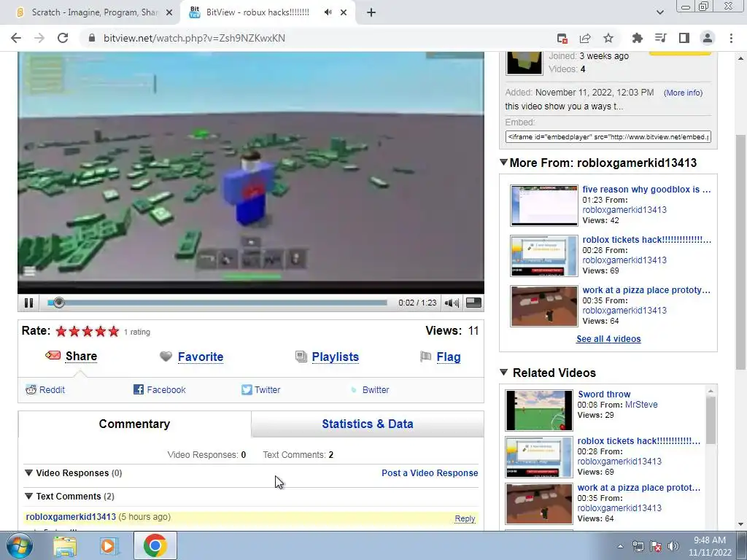Collapse the Video Responses section
747x560 pixels.
point(28,472)
